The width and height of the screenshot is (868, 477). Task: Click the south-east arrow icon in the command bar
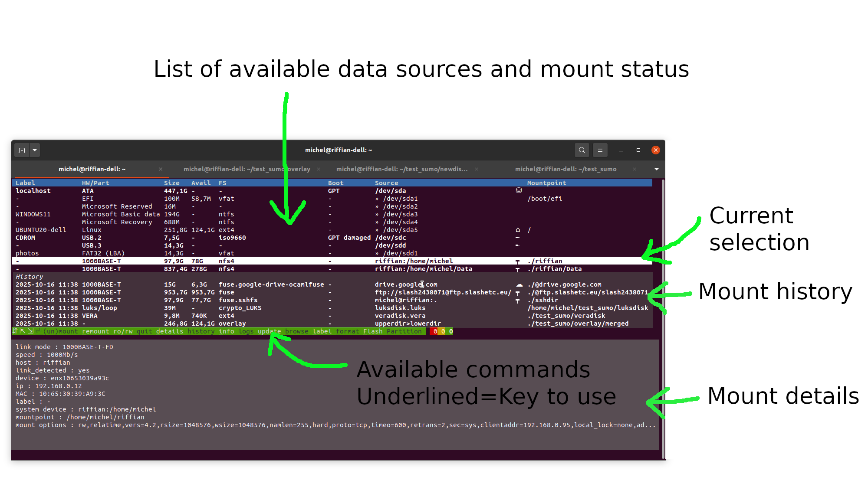click(30, 331)
